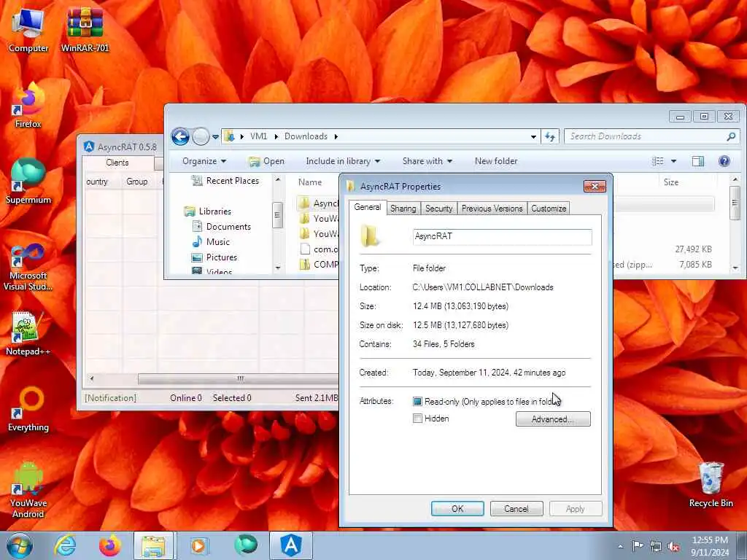Open Supermium from the taskbar

(x=246, y=545)
